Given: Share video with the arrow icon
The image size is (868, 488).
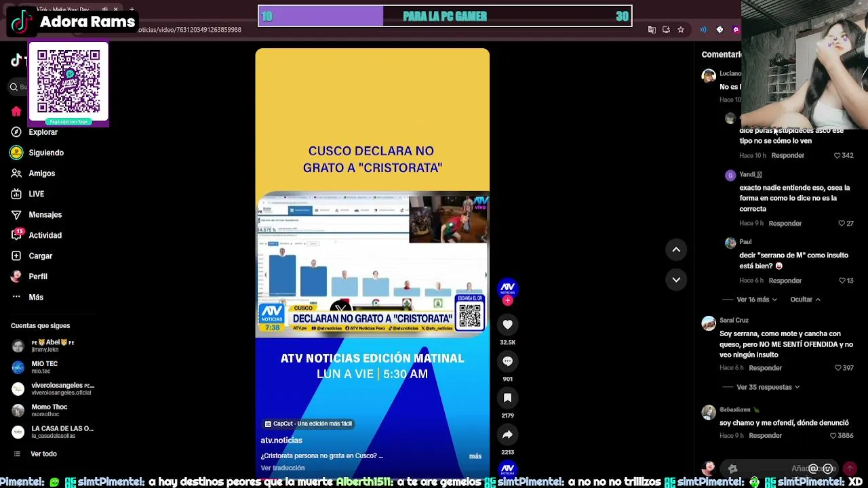Looking at the screenshot, I should click(507, 434).
